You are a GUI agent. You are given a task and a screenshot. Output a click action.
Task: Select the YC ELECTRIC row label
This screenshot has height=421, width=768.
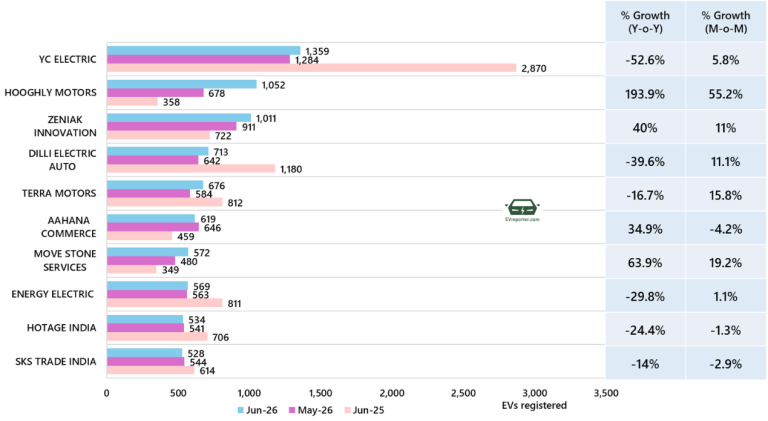click(x=68, y=59)
